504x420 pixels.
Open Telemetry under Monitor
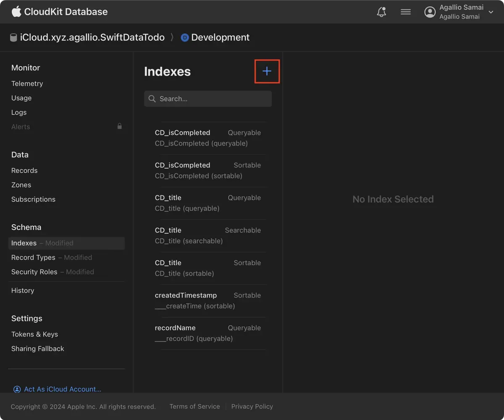(27, 83)
